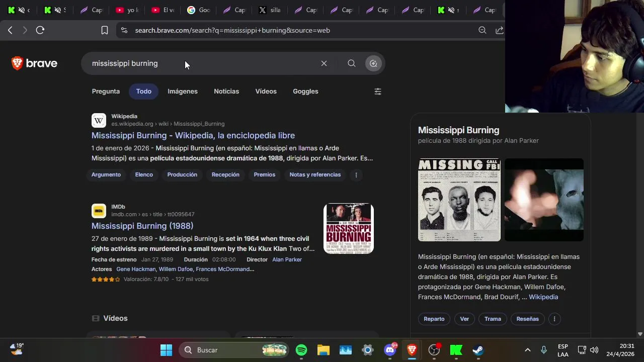
Task: Click the volume speaker icon in system tray
Action: (x=594, y=350)
